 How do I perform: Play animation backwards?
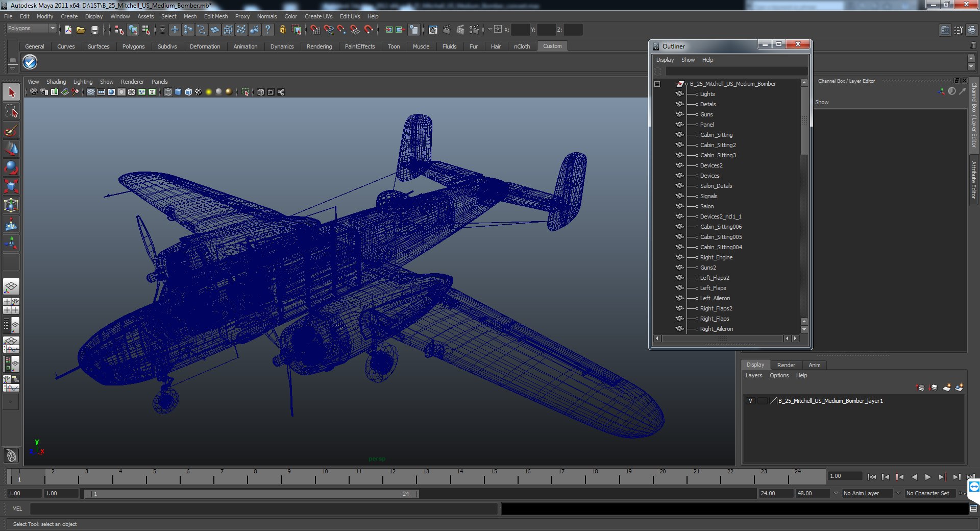click(914, 477)
